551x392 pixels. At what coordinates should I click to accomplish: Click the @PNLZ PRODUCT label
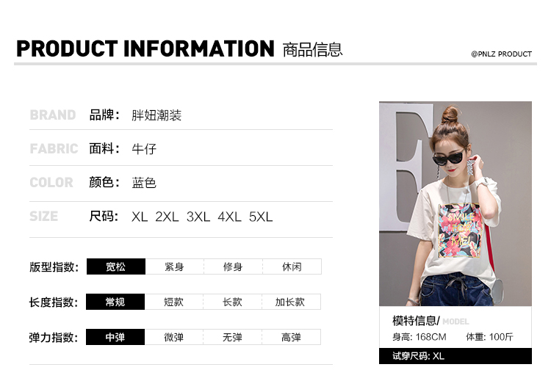pyautogui.click(x=502, y=54)
